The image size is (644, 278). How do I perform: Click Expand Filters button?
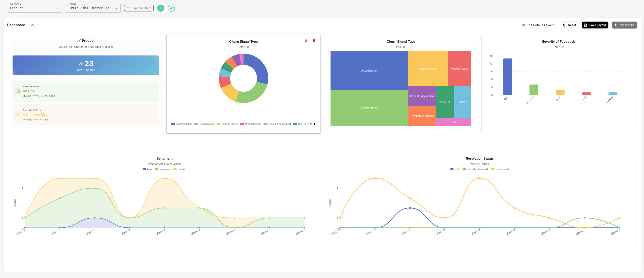click(x=139, y=8)
